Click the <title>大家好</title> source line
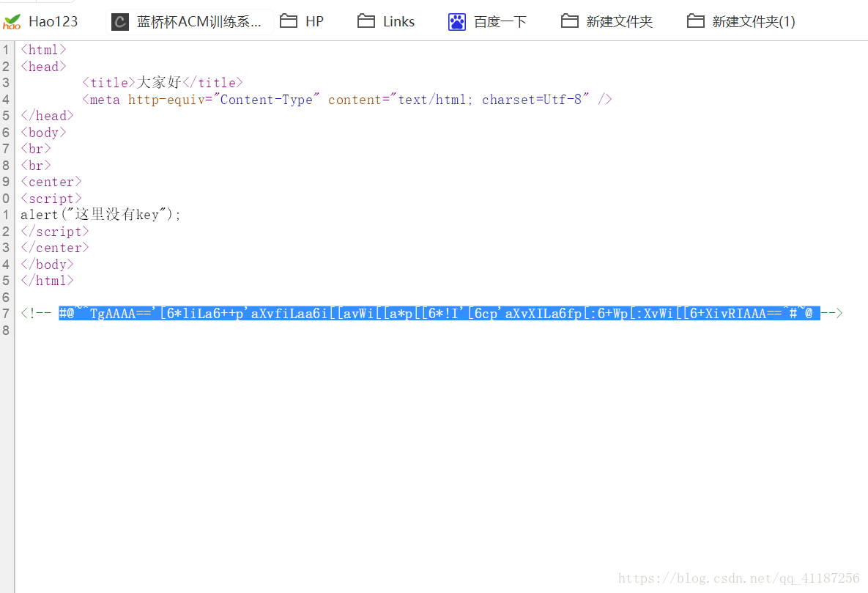This screenshot has width=868, height=593. pyautogui.click(x=163, y=83)
